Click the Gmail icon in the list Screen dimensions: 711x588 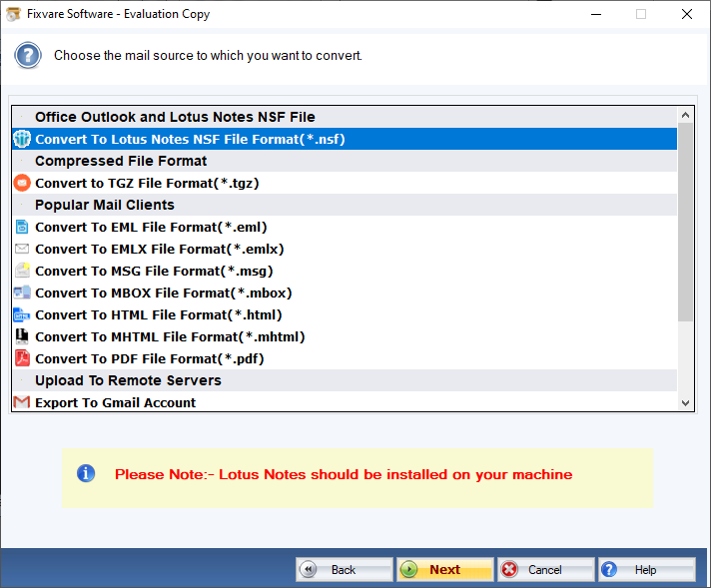point(22,402)
